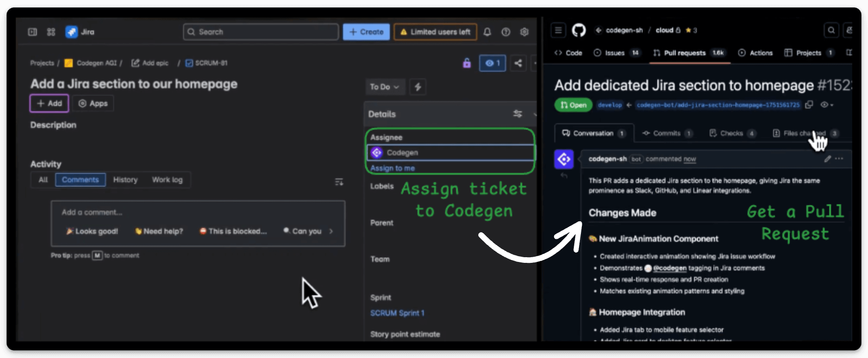Show more quick comment suggestions with the chevron
Image resolution: width=868 pixels, height=358 pixels.
pyautogui.click(x=331, y=231)
